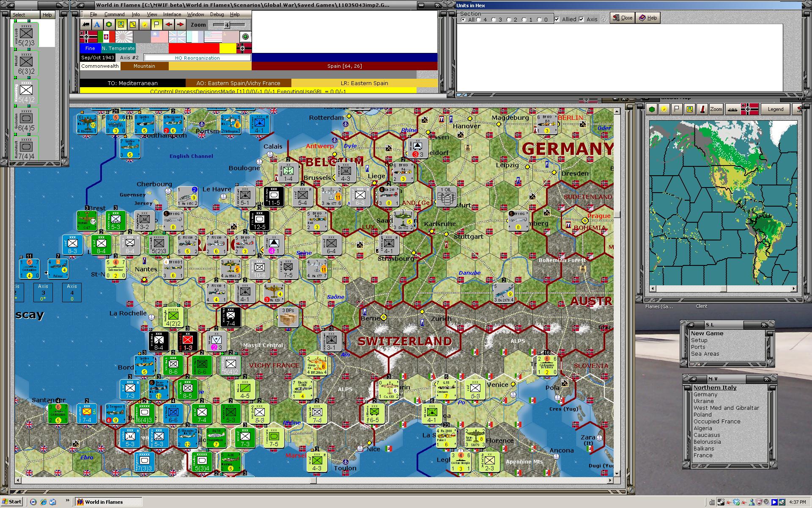Click the green target button beside flags
Screen dimensions: 812x508
[x=245, y=37]
